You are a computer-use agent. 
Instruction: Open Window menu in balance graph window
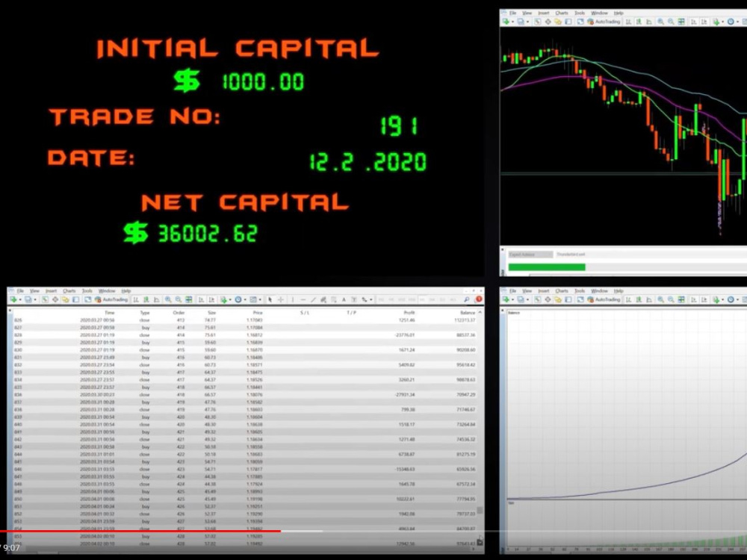(600, 291)
